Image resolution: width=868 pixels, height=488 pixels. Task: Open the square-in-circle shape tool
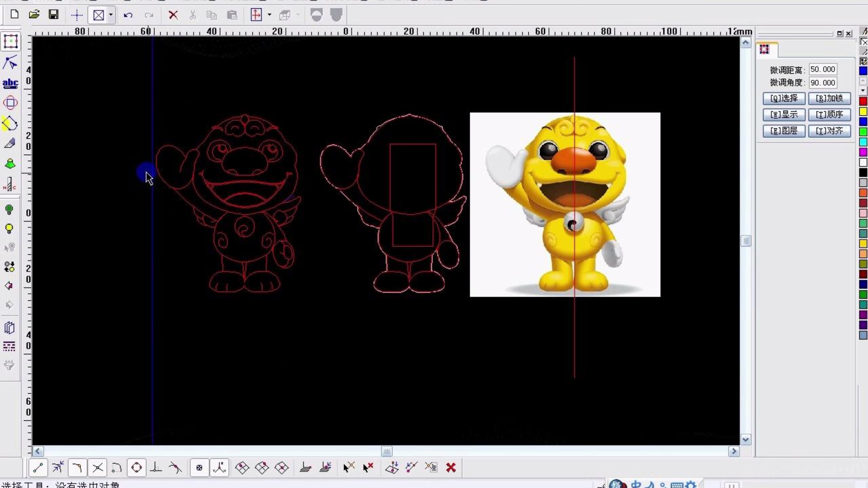coord(10,103)
